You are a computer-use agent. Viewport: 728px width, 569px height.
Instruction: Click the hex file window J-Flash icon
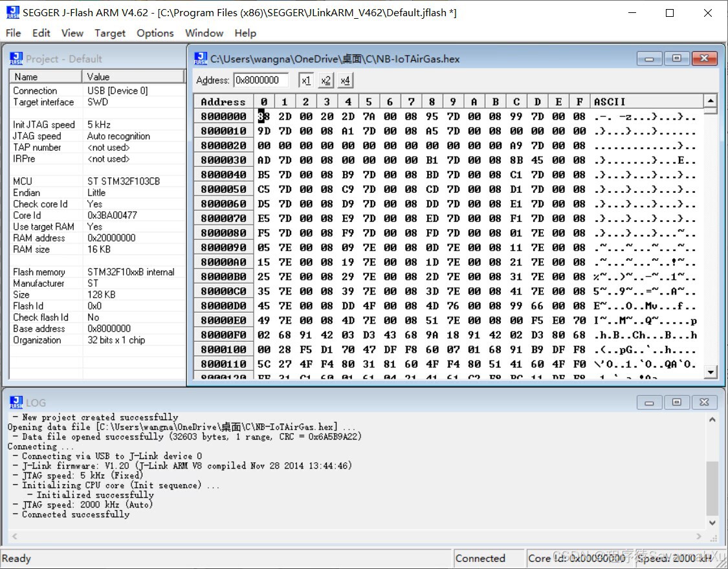click(201, 58)
